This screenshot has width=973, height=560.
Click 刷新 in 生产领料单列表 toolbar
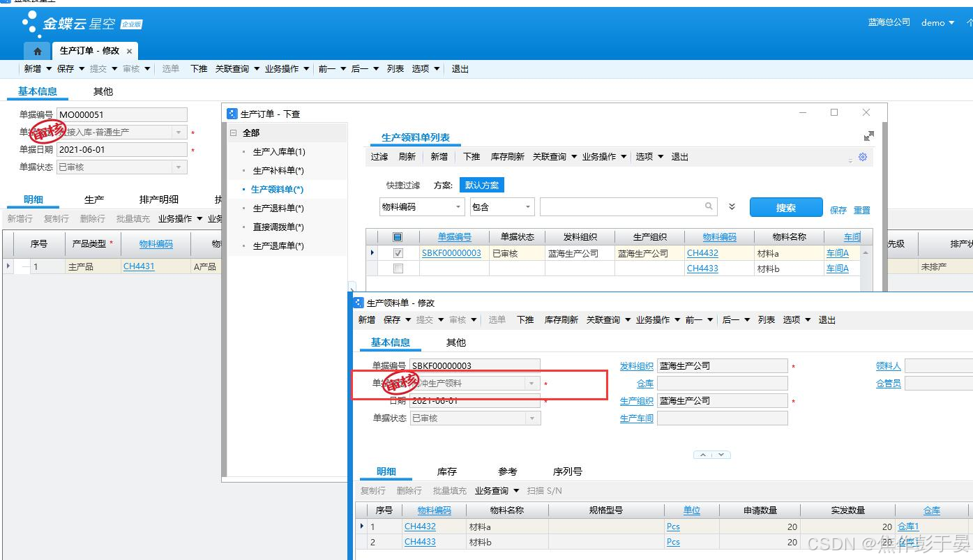click(407, 157)
